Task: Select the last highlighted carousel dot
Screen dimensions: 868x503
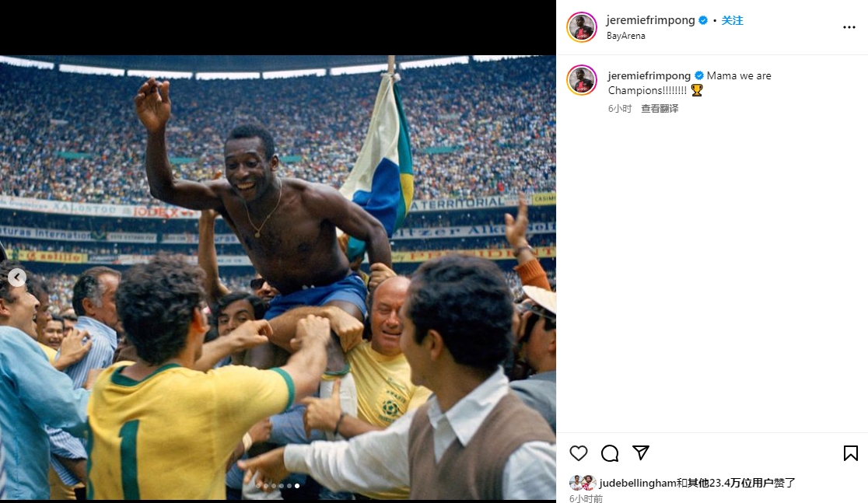Action: click(x=297, y=486)
